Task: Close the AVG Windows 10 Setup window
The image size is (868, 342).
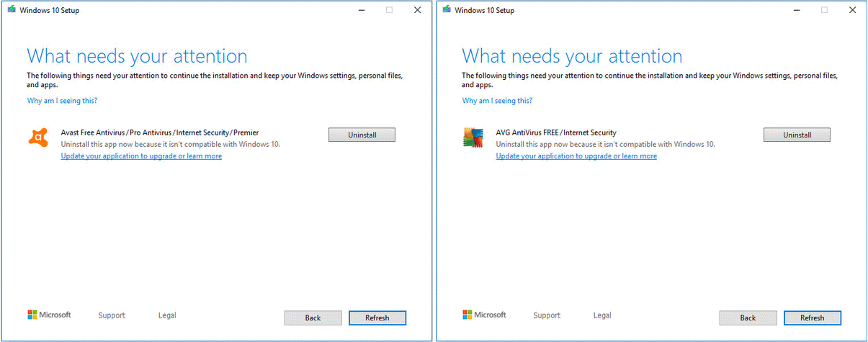Action: click(x=852, y=10)
